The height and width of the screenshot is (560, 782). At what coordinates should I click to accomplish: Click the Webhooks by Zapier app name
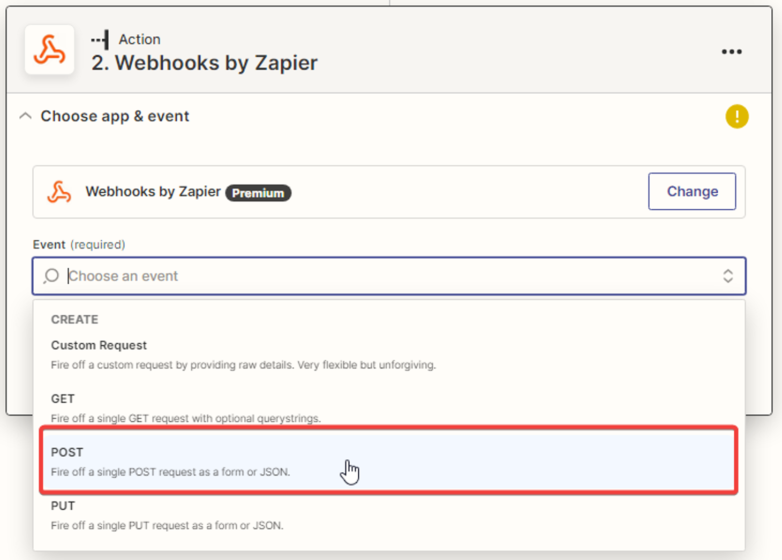[x=153, y=191]
